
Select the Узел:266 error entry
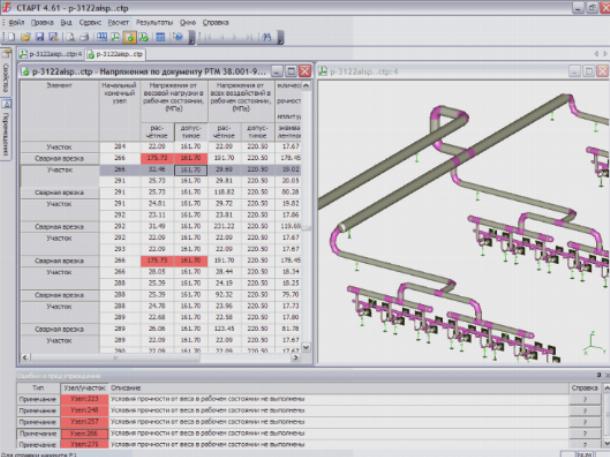84,434
